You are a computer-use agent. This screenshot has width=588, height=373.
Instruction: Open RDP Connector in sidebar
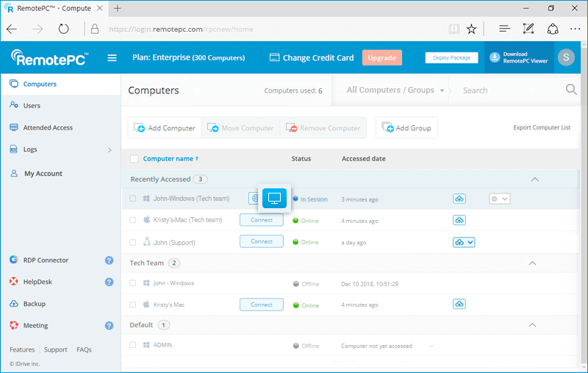point(46,260)
